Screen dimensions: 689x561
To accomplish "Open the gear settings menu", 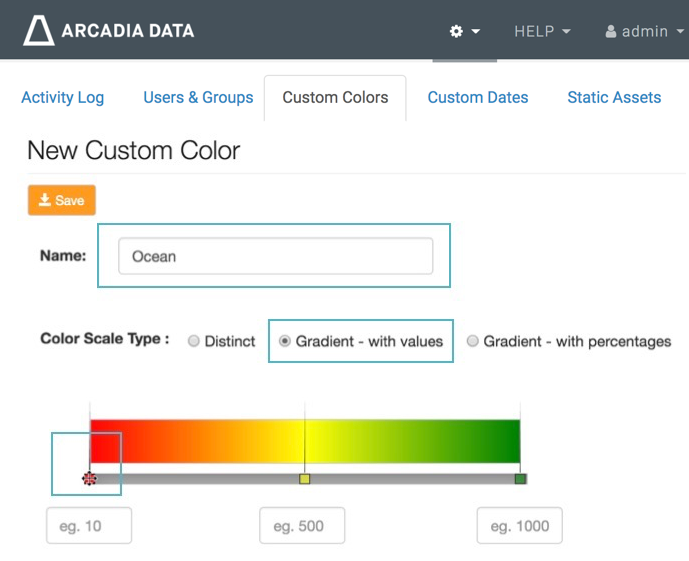I will [x=464, y=31].
